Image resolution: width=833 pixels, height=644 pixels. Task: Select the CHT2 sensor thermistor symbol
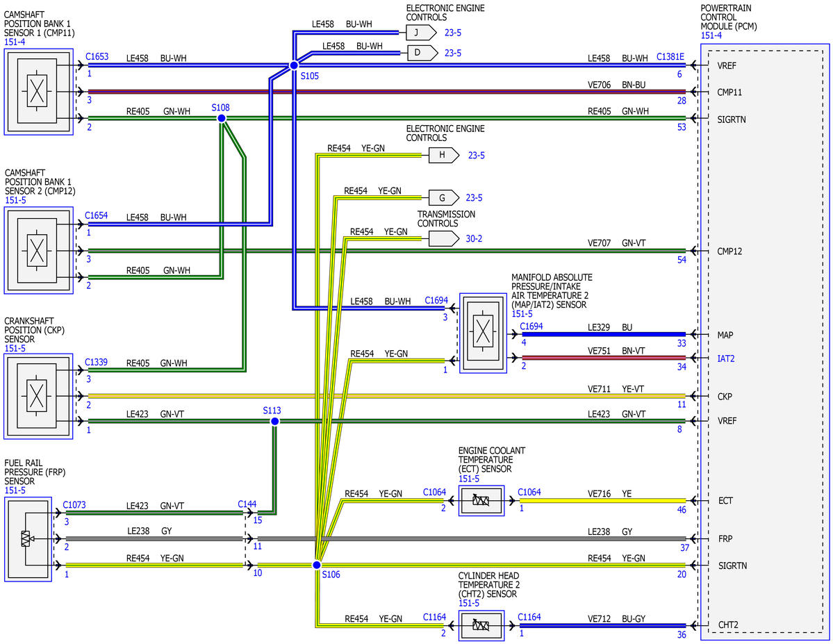point(481,626)
